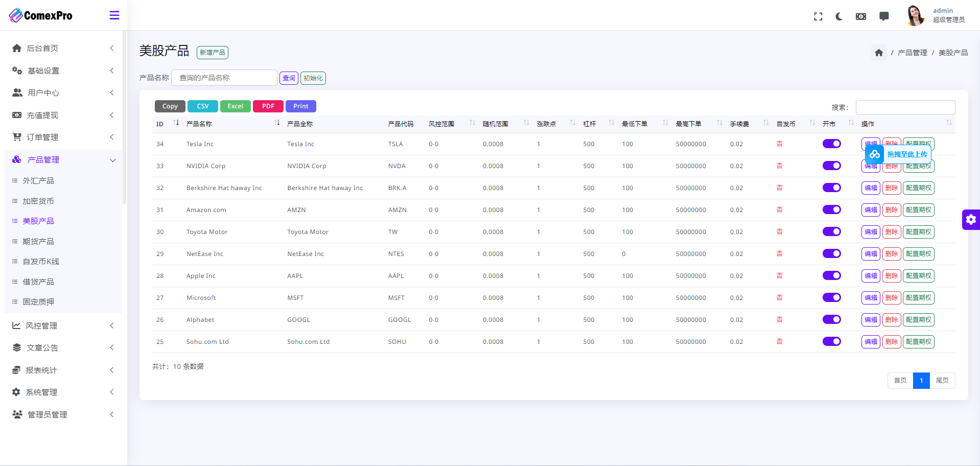Sort table by ID column arrows

pos(176,123)
